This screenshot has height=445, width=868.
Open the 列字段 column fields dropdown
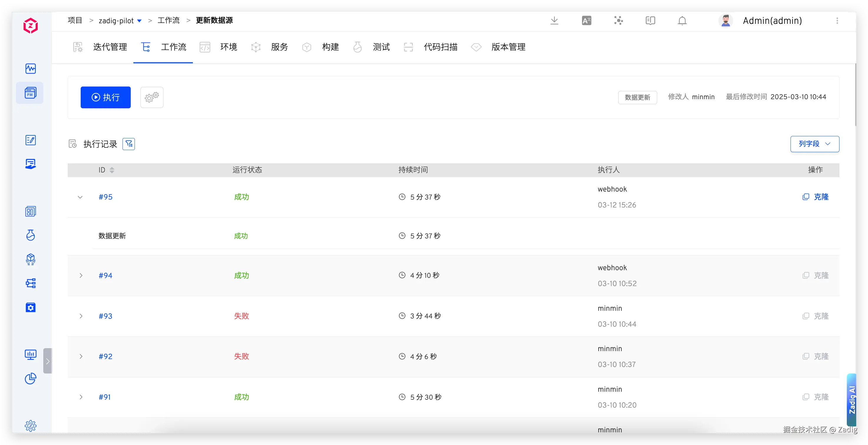[814, 144]
